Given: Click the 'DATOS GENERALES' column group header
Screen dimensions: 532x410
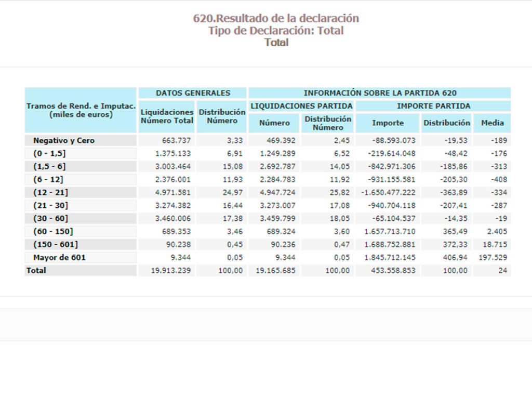Looking at the screenshot, I should [193, 93].
